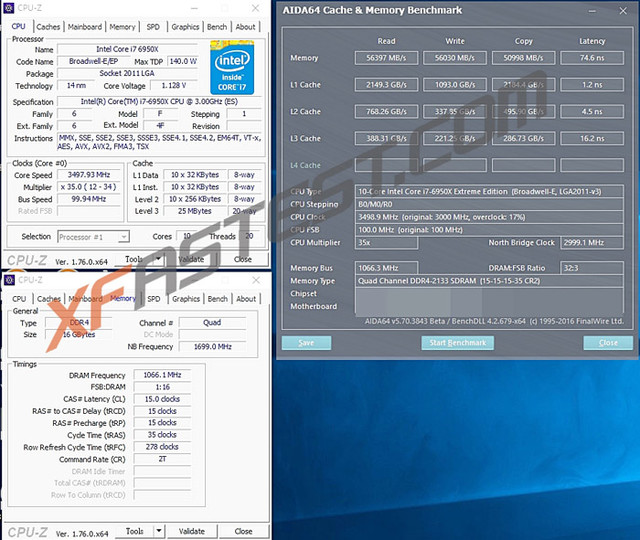This screenshot has width=640, height=540.
Task: Click the CPU FSB field 100.0 MHz
Action: [x=489, y=230]
